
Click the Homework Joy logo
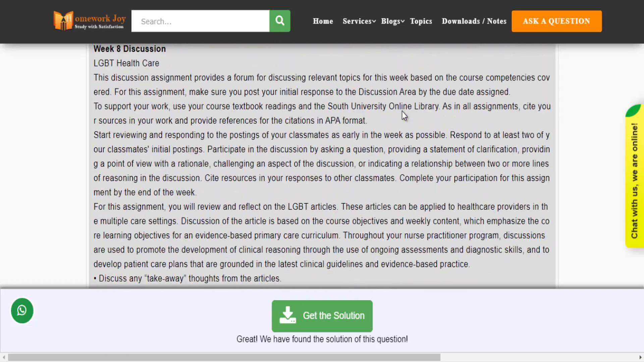coord(90,21)
